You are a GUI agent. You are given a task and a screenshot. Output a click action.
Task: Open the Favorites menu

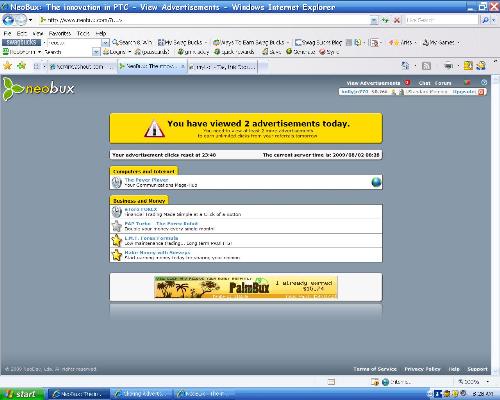[60, 33]
